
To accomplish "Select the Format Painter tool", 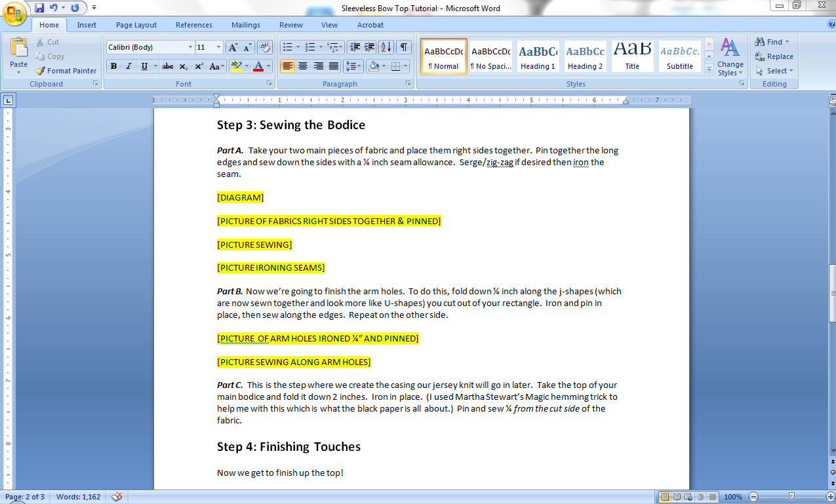I will [x=66, y=70].
